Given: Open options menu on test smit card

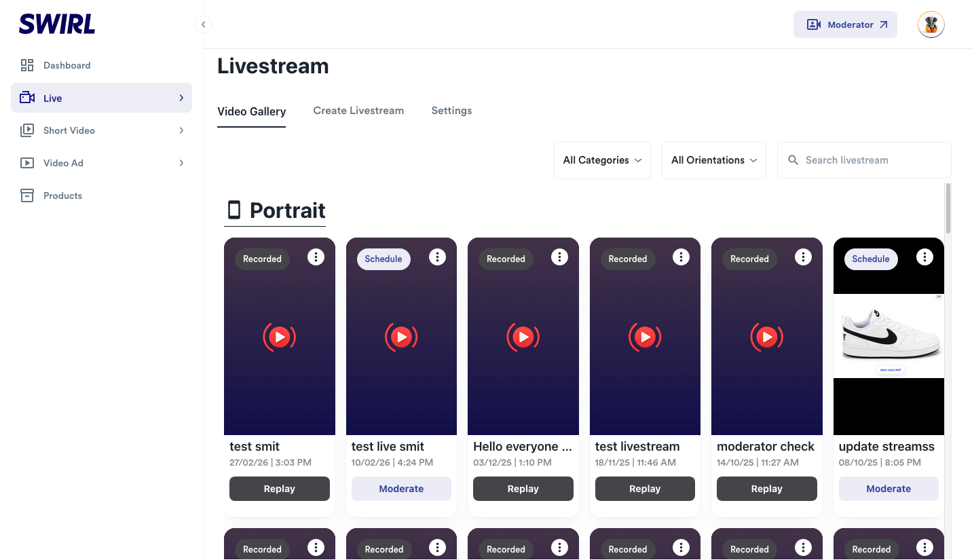Looking at the screenshot, I should click(x=316, y=257).
